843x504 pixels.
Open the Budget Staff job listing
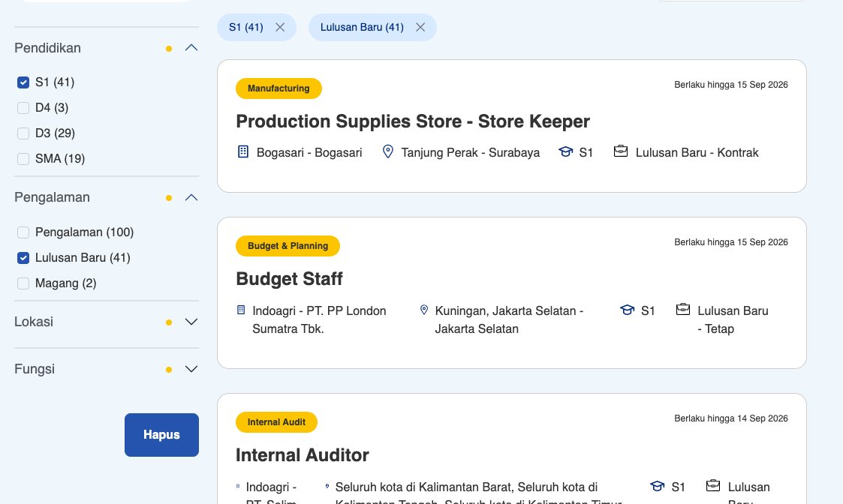pos(289,279)
